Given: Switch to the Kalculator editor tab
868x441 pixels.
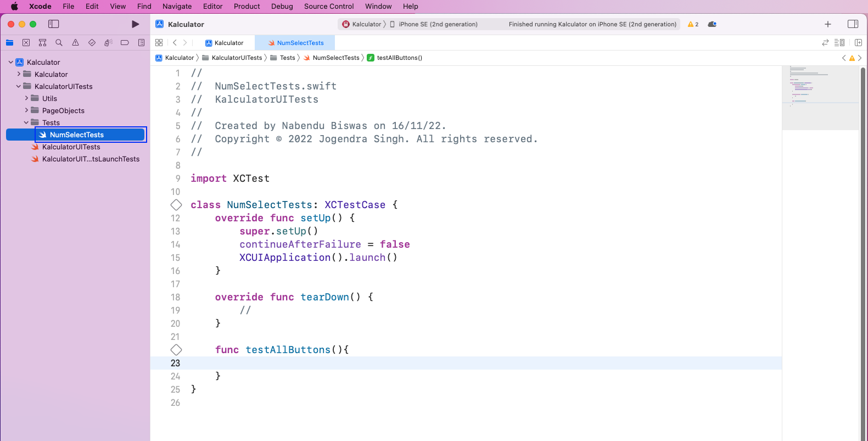Looking at the screenshot, I should coord(224,43).
